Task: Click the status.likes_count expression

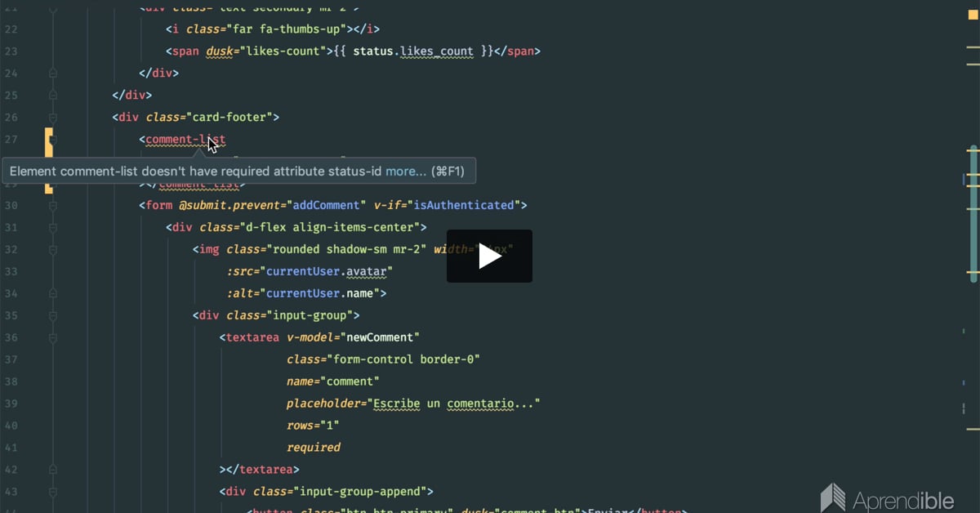Action: [413, 51]
